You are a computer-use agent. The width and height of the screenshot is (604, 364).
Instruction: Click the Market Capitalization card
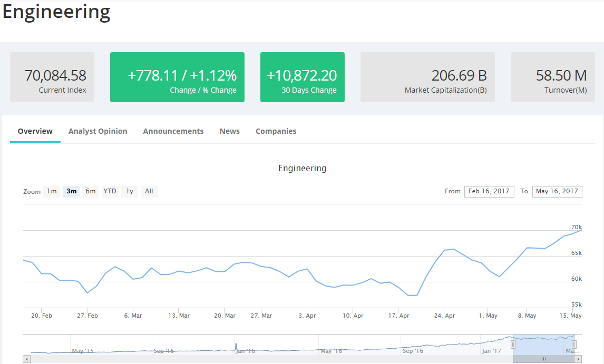(x=427, y=77)
